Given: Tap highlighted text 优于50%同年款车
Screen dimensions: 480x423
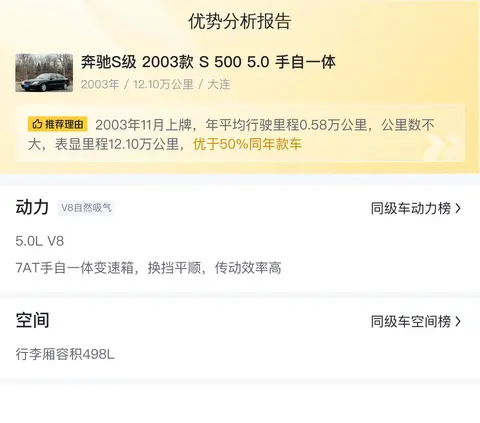Looking at the screenshot, I should point(247,144).
